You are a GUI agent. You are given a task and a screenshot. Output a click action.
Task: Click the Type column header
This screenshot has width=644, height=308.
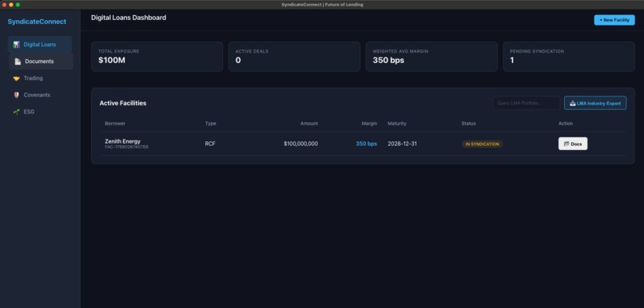pyautogui.click(x=210, y=124)
